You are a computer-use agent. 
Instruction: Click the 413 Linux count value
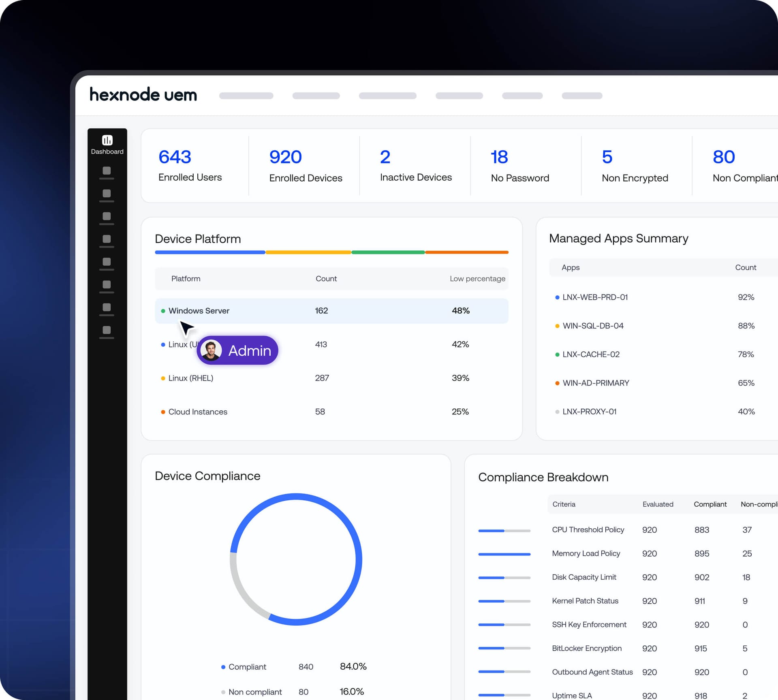coord(321,344)
